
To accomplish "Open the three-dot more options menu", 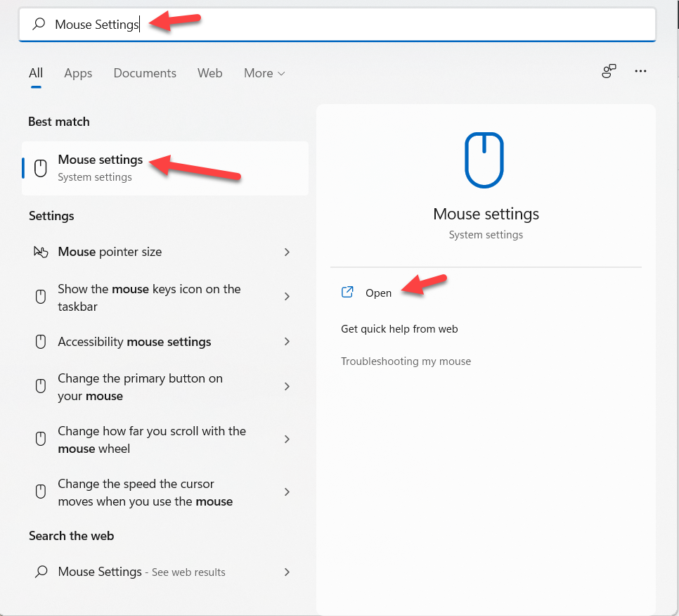I will (x=640, y=71).
